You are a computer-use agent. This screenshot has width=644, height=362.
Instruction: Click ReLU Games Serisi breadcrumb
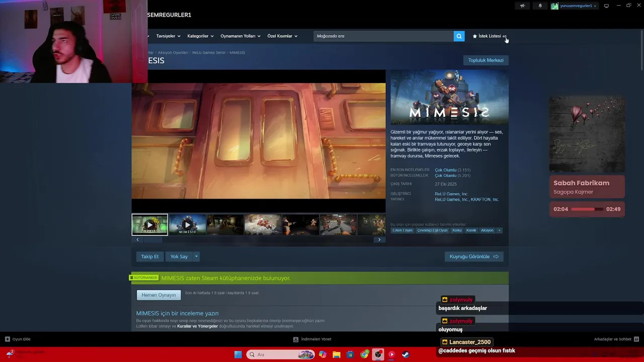209,53
